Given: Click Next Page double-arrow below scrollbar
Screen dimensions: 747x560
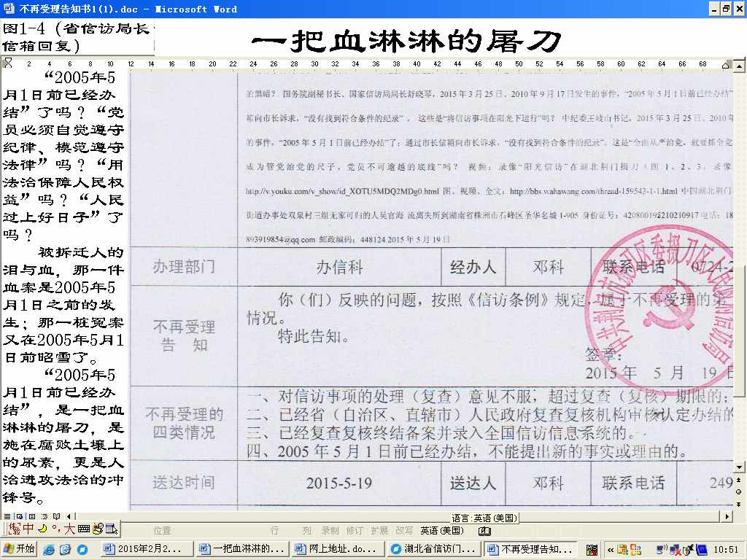Looking at the screenshot, I should [x=738, y=502].
